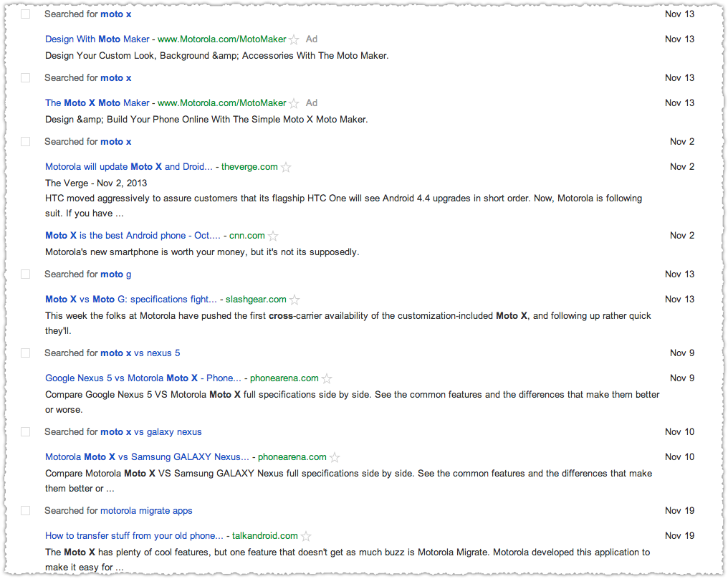Screen dimensions: 728x579
Task: Open 'Motorola Moto X vs Samsung GALAXY Nexus...'
Action: (x=147, y=457)
